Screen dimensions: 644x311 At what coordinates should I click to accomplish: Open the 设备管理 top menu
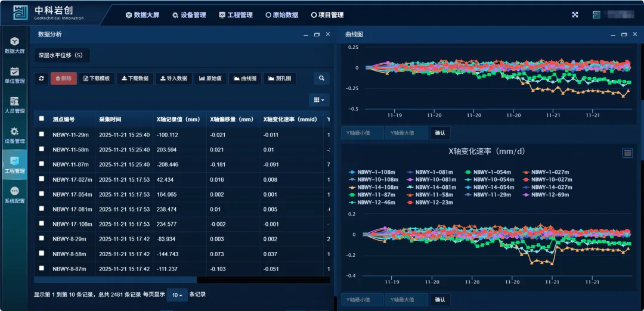[189, 15]
